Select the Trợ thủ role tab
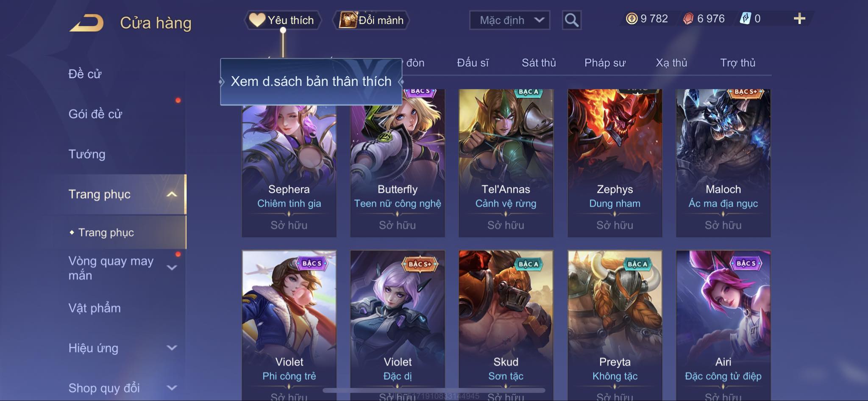The height and width of the screenshot is (401, 868). [x=738, y=63]
